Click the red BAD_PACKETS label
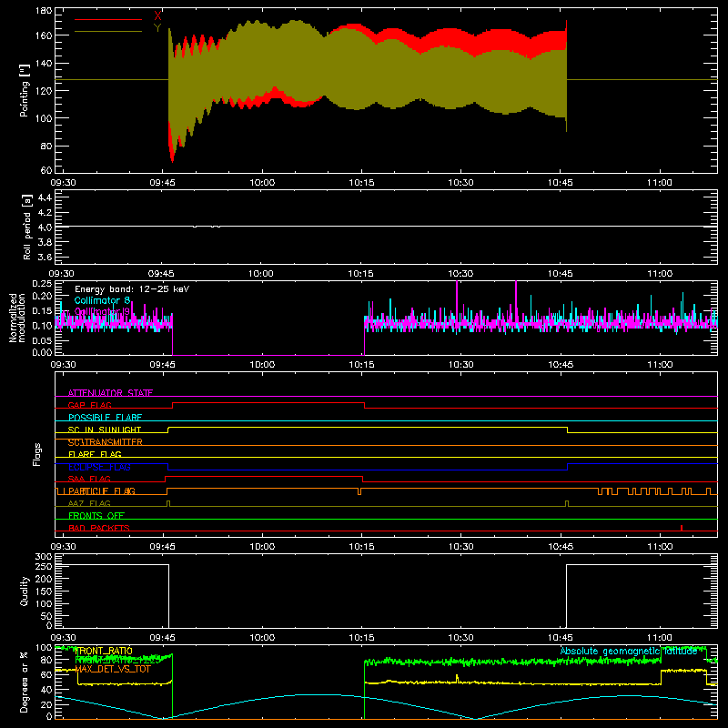728x728 pixels. pyautogui.click(x=99, y=528)
